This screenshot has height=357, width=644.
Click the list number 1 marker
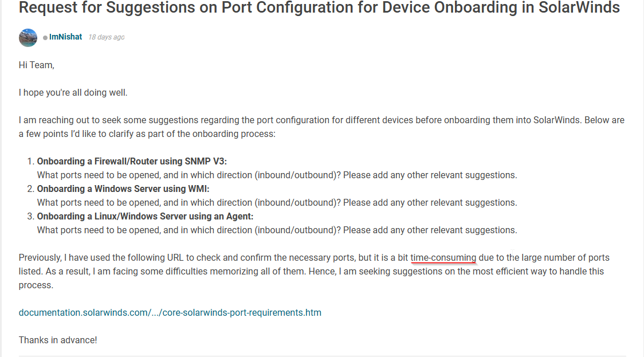(30, 162)
